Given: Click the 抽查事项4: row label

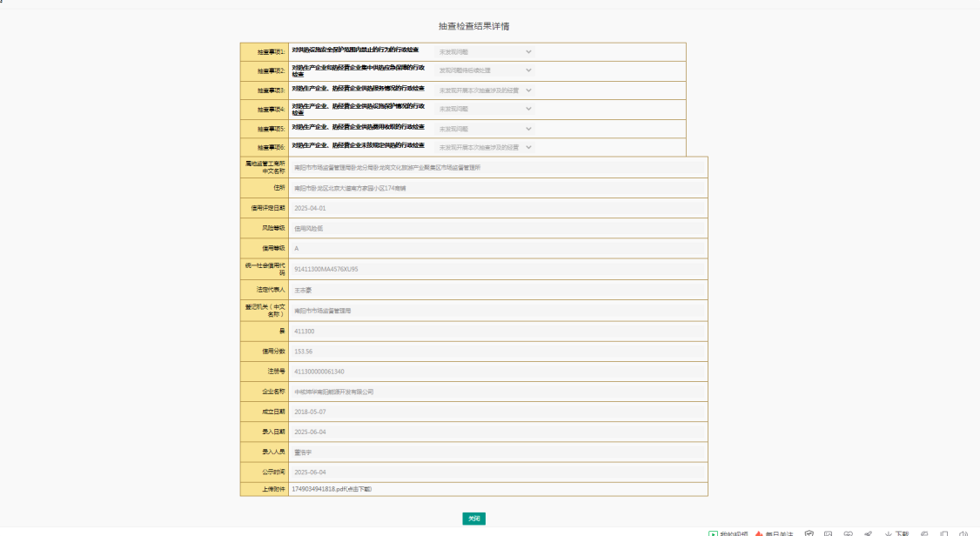Looking at the screenshot, I should 272,110.
